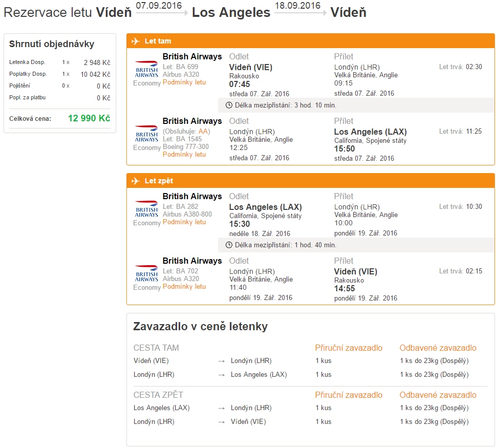Image resolution: width=496 pixels, height=448 pixels.
Task: Click British Airways logo for flight BA 282
Action: coord(146,209)
